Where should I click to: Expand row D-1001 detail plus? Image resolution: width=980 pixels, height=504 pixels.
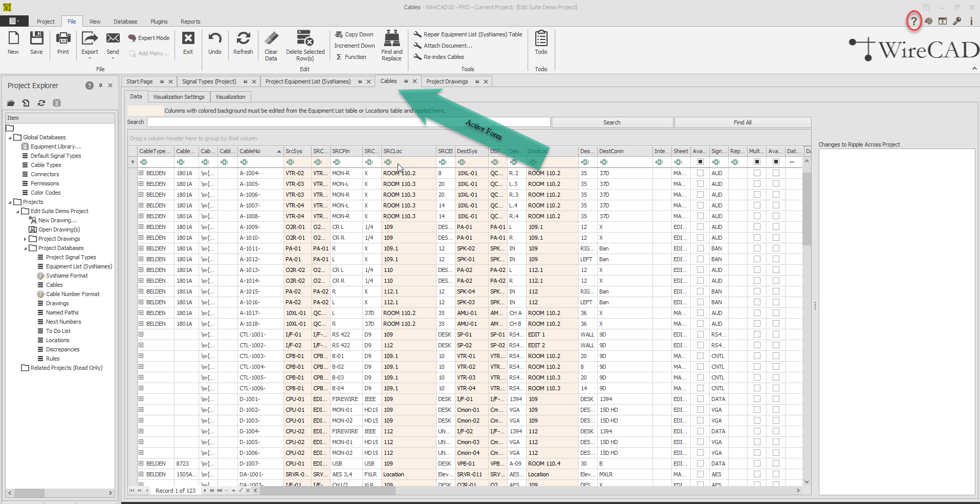click(141, 399)
